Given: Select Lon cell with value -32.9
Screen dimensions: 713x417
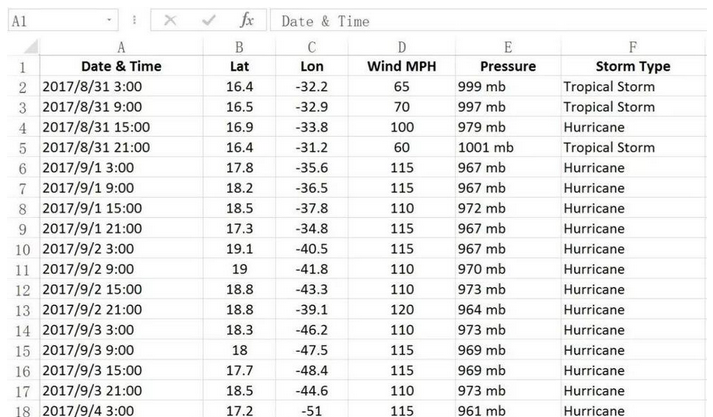Looking at the screenshot, I should point(311,107).
